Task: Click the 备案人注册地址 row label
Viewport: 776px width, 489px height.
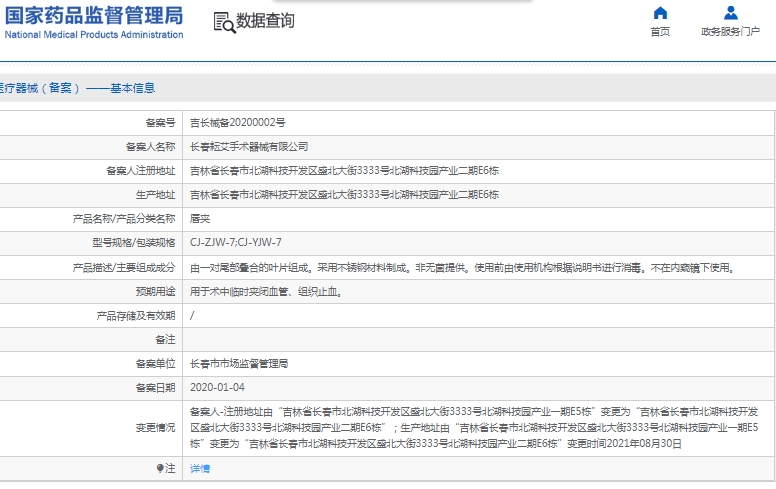Action: pos(141,170)
